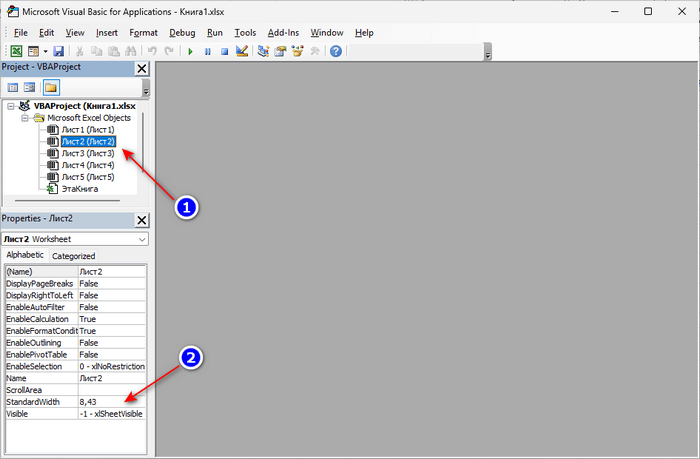This screenshot has width=700, height=459.
Task: Collapse Microsoft Excel Objects folder
Action: [25, 118]
